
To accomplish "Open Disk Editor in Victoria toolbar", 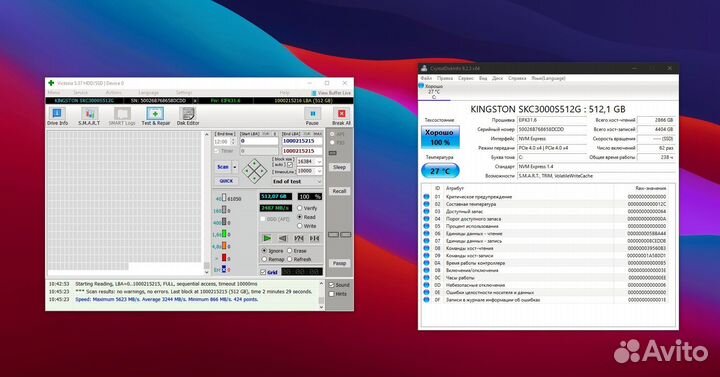I will click(x=188, y=116).
